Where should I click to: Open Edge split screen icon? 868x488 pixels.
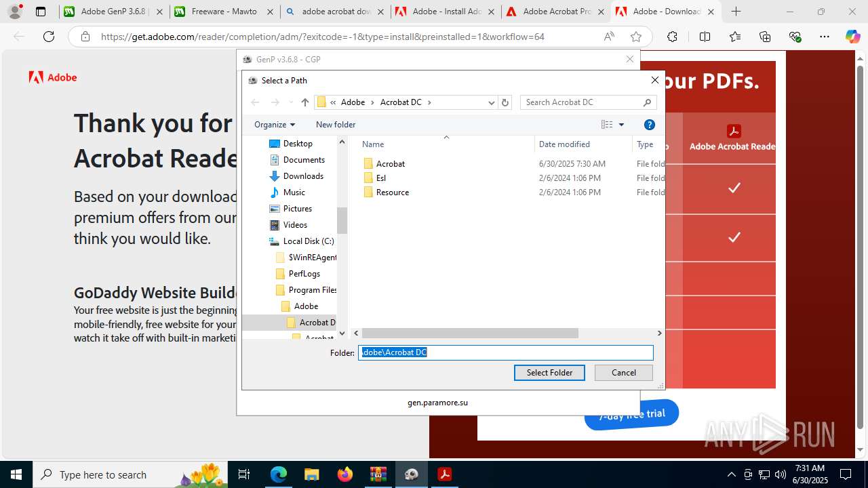(x=705, y=37)
